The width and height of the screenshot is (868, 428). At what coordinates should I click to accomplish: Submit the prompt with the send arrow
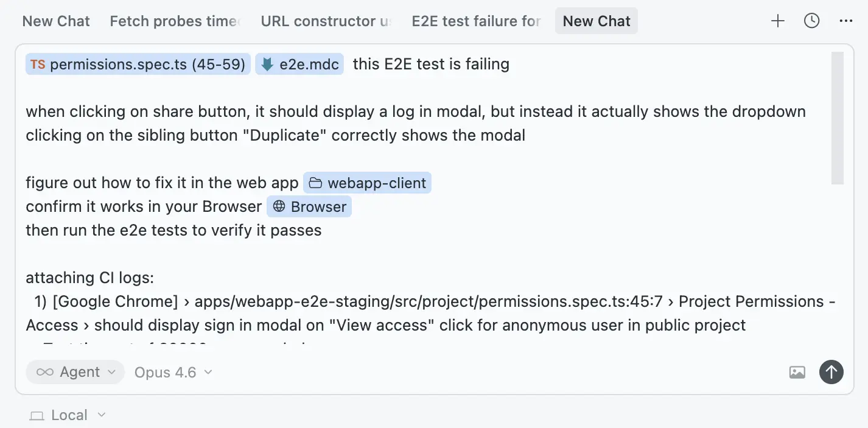pyautogui.click(x=831, y=371)
